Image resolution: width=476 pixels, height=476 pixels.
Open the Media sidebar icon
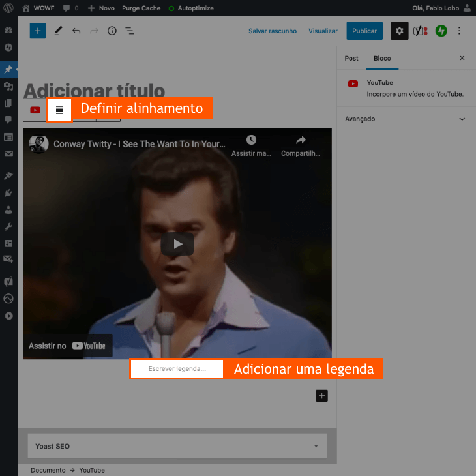pos(8,86)
